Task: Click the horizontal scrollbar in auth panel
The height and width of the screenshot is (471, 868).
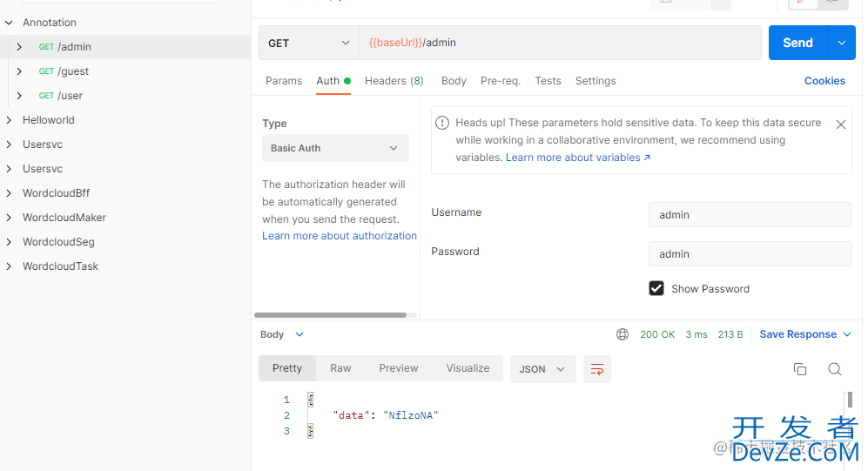Action: click(331, 315)
